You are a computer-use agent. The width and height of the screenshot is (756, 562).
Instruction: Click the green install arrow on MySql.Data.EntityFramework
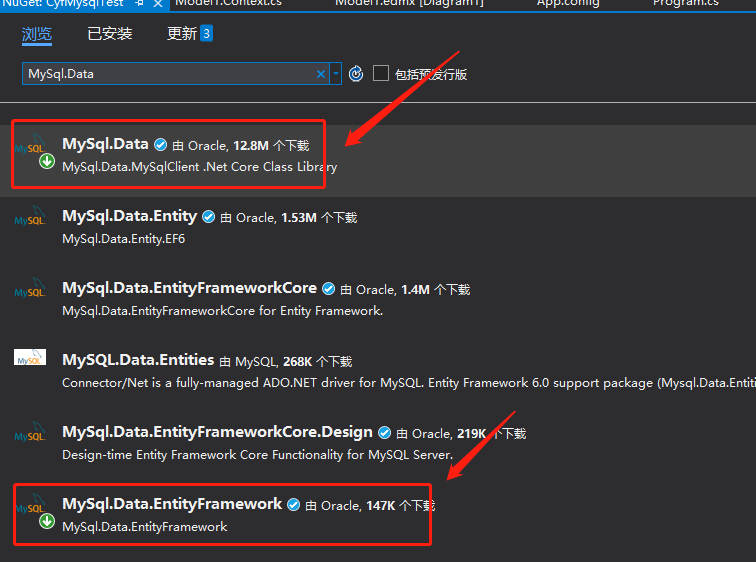coord(47,521)
